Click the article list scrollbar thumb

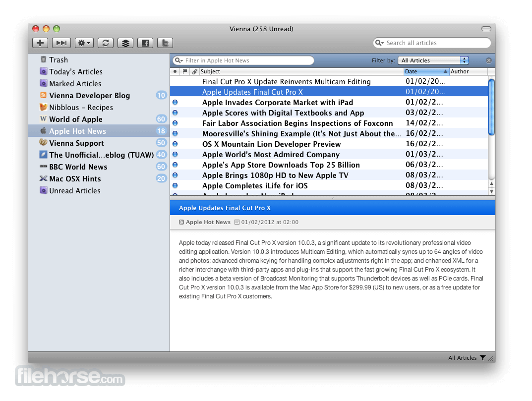[491, 107]
